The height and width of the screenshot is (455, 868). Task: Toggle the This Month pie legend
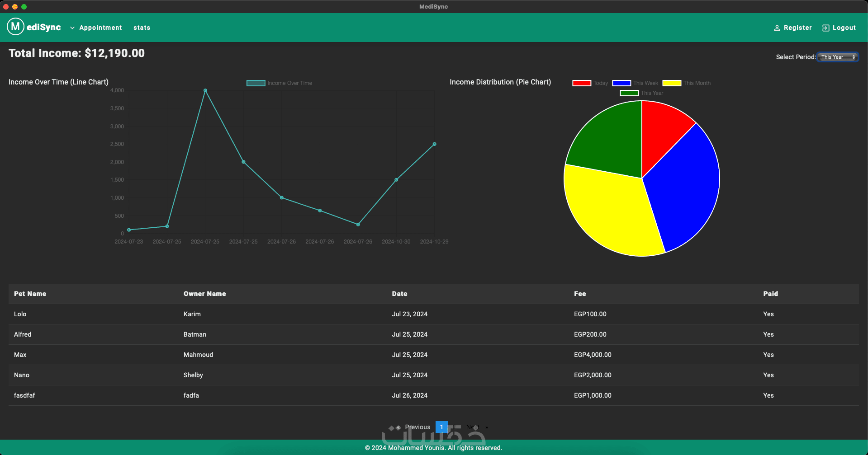coord(686,83)
